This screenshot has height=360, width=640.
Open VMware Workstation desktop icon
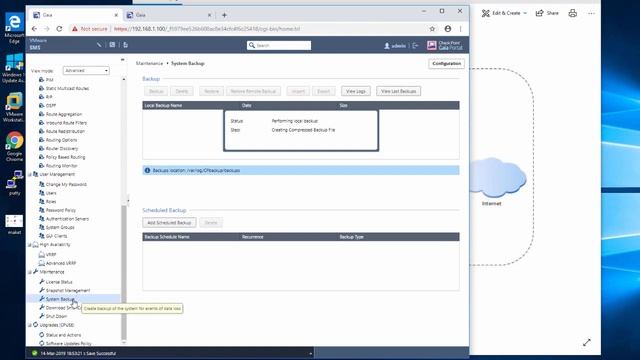click(x=14, y=107)
